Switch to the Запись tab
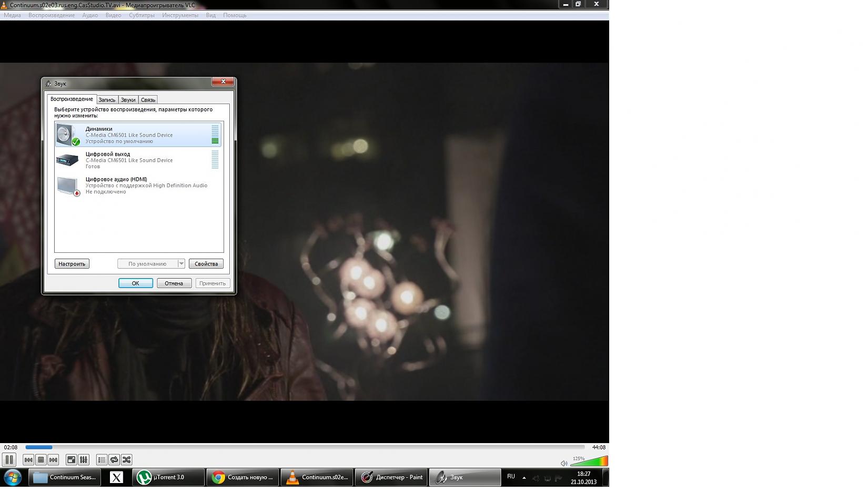The image size is (868, 492). coord(107,100)
